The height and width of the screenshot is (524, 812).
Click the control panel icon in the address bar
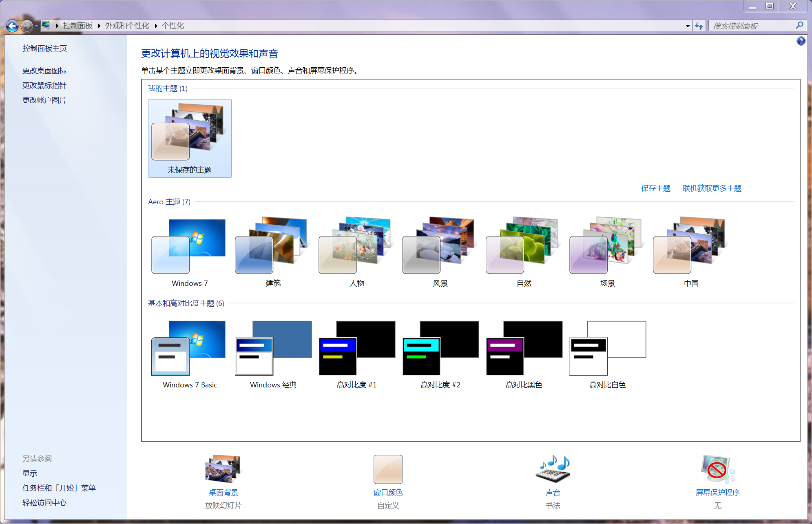46,25
